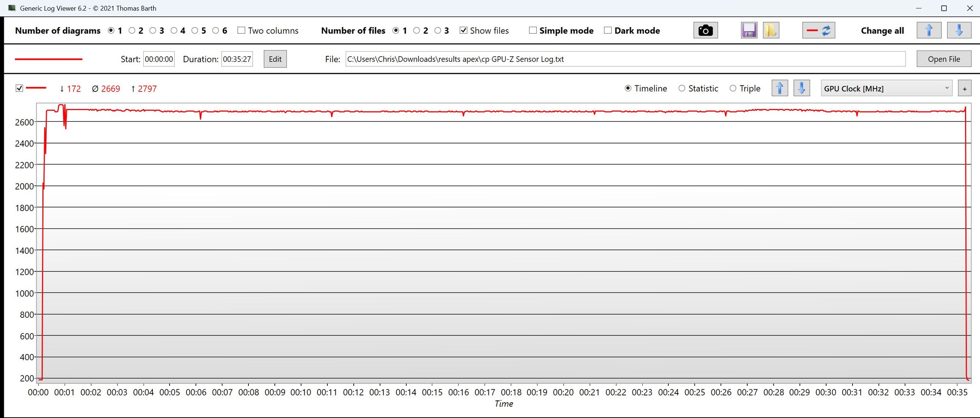Screen dimensions: 980x418
Task: Click down arrow beside GPU Clock dropdown
Action: pos(802,88)
